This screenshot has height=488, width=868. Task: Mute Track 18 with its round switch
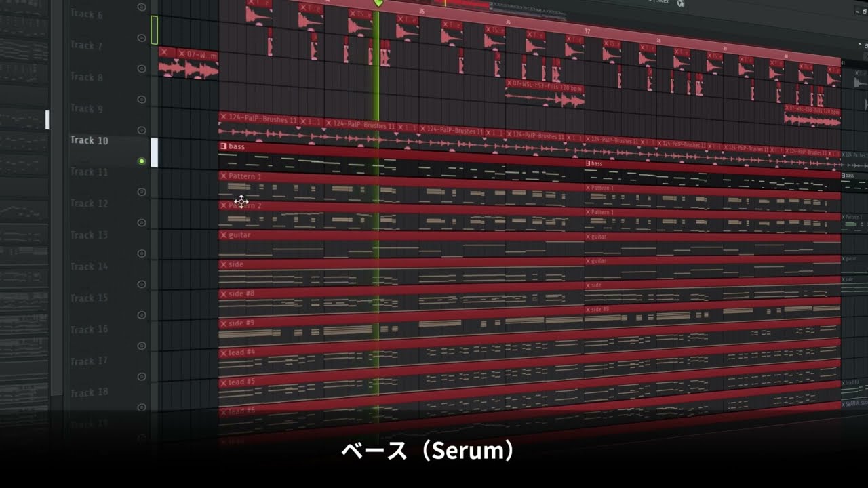(x=142, y=407)
